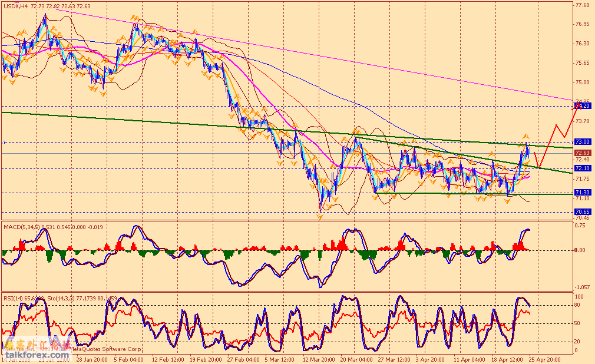This screenshot has width=595, height=364.
Task: Click the 71.75 price axis label
Action: 583,179
